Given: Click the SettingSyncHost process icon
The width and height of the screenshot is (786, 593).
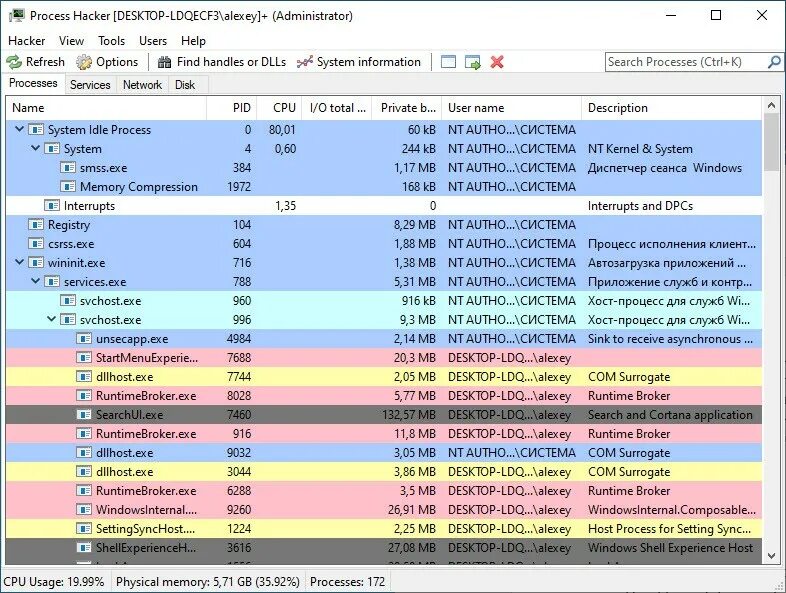Looking at the screenshot, I should pyautogui.click(x=84, y=529).
